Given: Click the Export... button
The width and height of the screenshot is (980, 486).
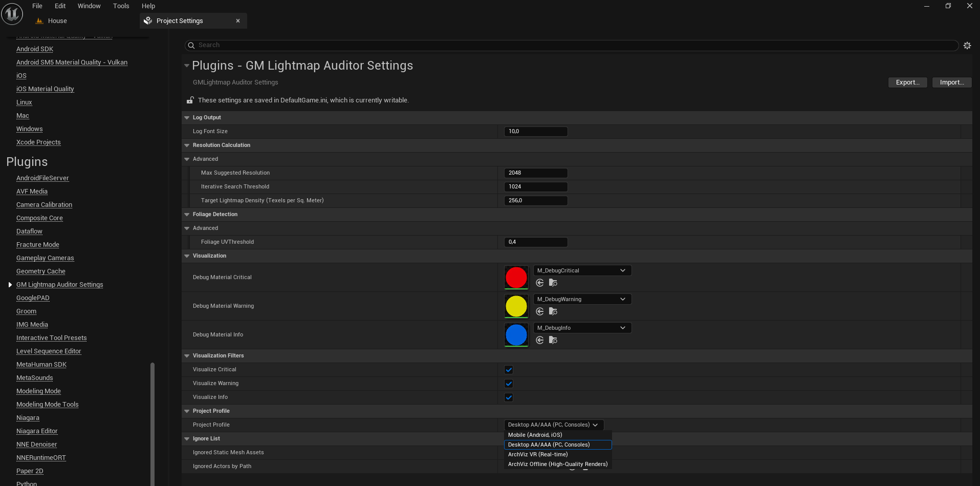Looking at the screenshot, I should click(x=907, y=82).
